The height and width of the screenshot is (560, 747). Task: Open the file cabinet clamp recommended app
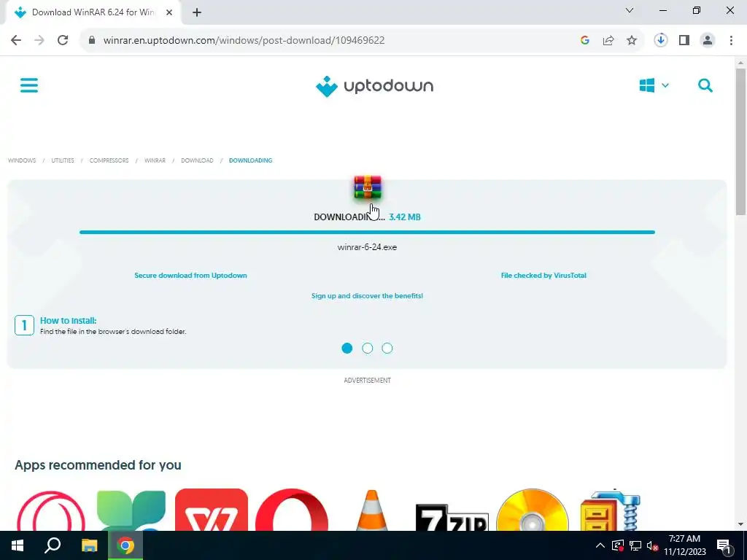coord(611,510)
